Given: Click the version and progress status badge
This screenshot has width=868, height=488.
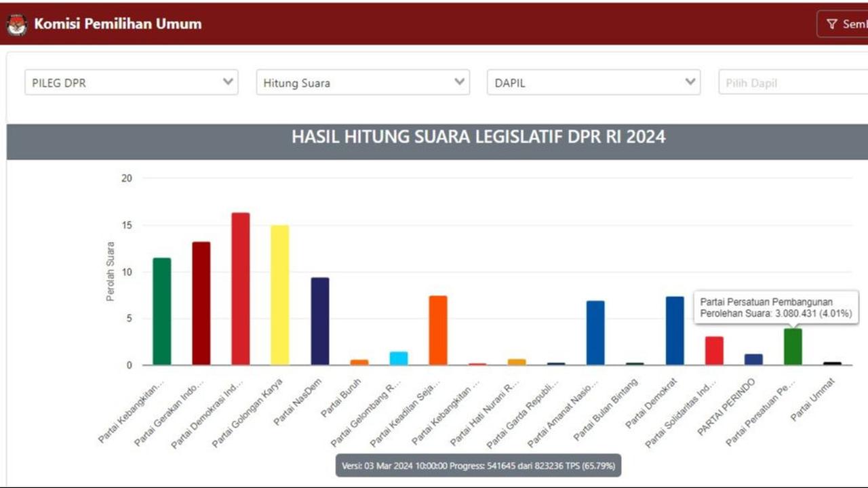Looking at the screenshot, I should point(479,466).
